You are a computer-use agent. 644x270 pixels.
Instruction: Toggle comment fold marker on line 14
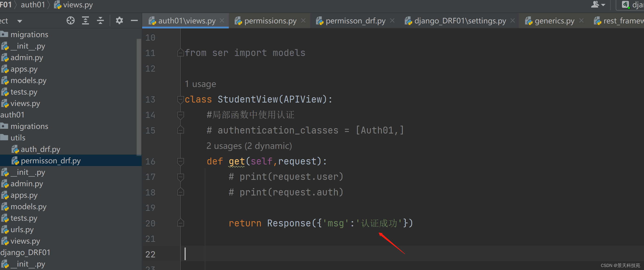point(180,115)
